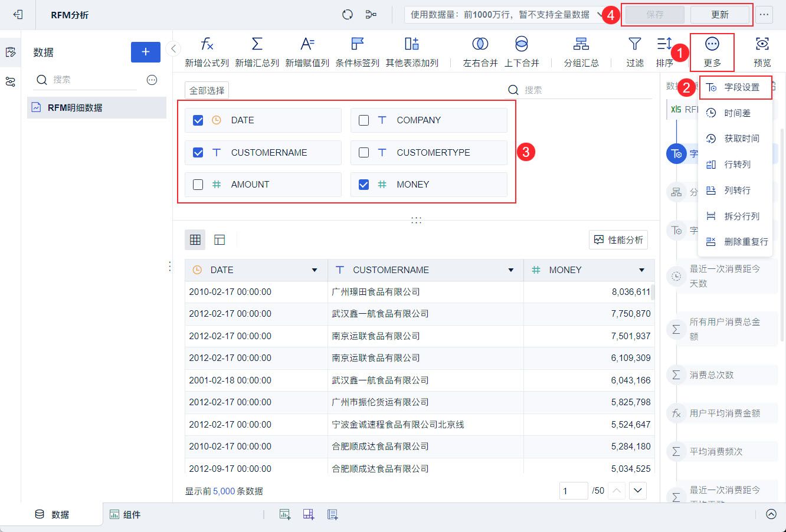The width and height of the screenshot is (786, 532).
Task: Go to previous page arrow in pagination
Action: (x=616, y=490)
